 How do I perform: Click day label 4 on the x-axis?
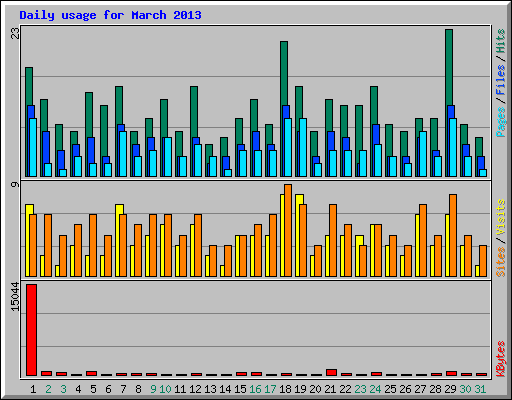tap(78, 389)
